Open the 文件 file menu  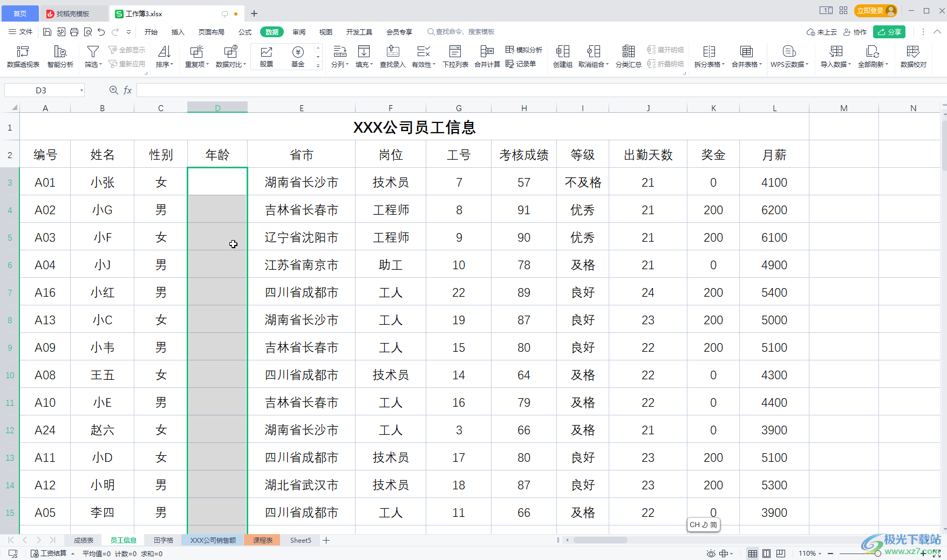(21, 32)
